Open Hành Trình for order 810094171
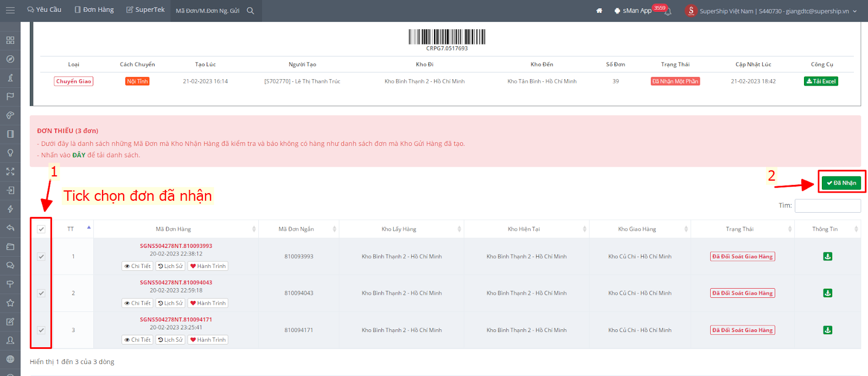Screen dimensions: 868x376 208,340
